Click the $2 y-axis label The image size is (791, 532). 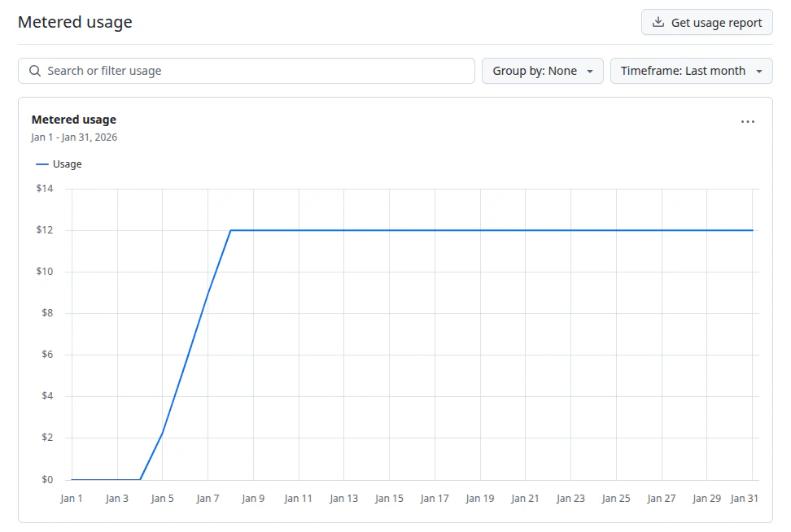click(x=47, y=437)
